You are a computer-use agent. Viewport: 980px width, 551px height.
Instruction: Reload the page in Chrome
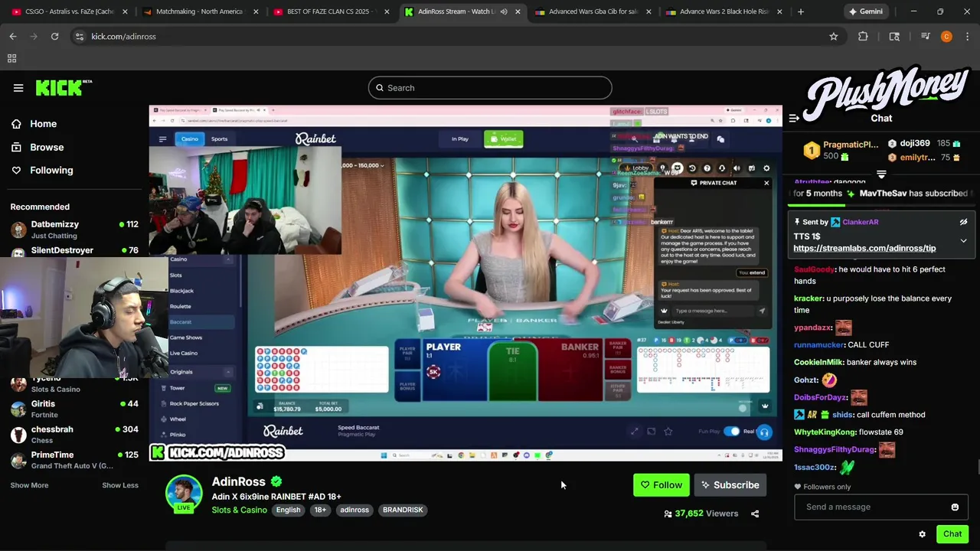pyautogui.click(x=54, y=36)
